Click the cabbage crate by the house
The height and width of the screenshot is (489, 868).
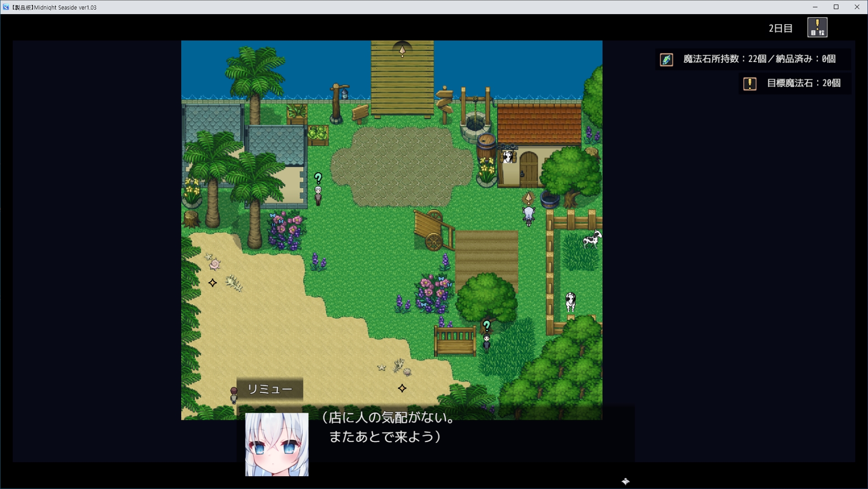tap(318, 135)
